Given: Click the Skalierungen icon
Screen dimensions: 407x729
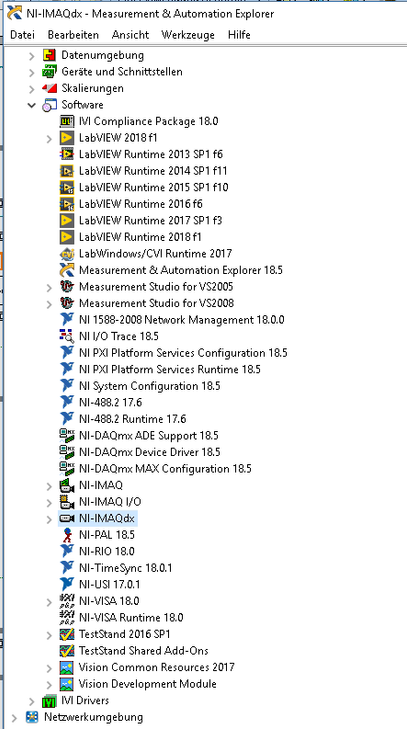Looking at the screenshot, I should pyautogui.click(x=49, y=88).
